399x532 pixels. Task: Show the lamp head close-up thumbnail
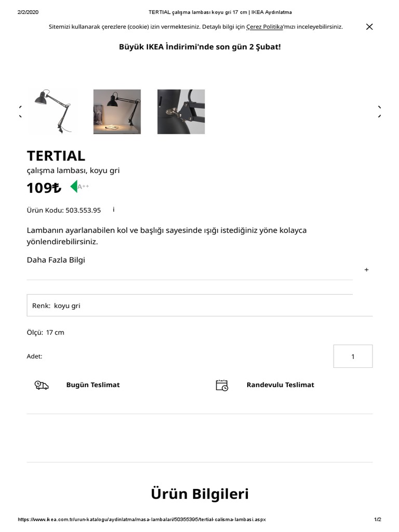181,112
